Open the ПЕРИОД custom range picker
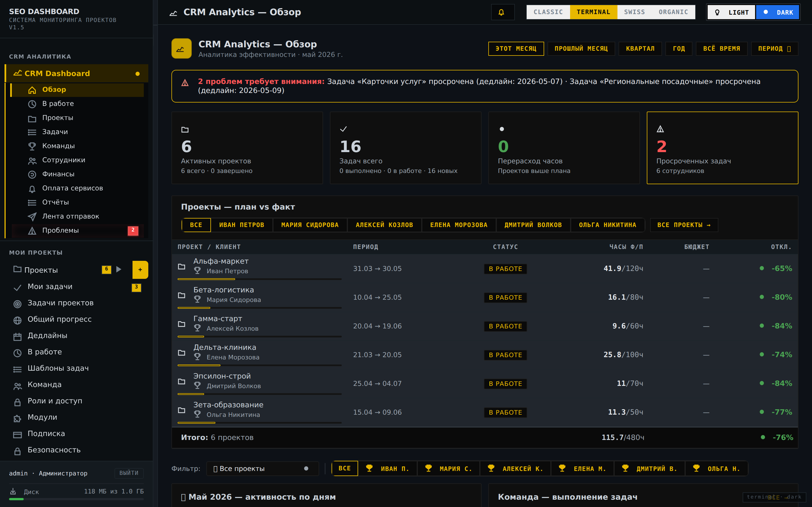 click(775, 49)
